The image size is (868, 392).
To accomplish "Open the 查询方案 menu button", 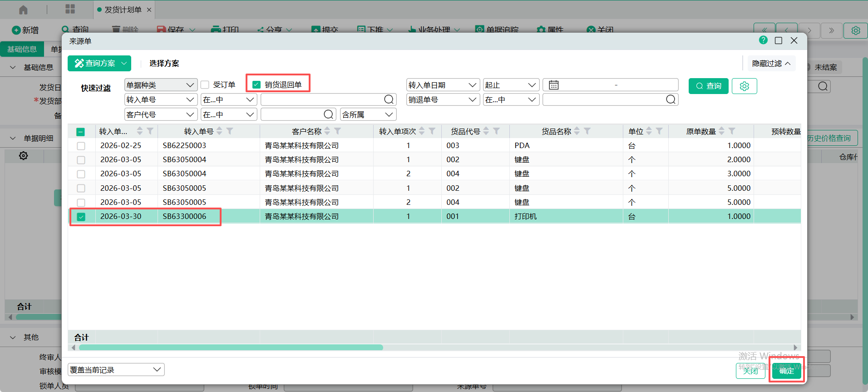I will coord(99,63).
